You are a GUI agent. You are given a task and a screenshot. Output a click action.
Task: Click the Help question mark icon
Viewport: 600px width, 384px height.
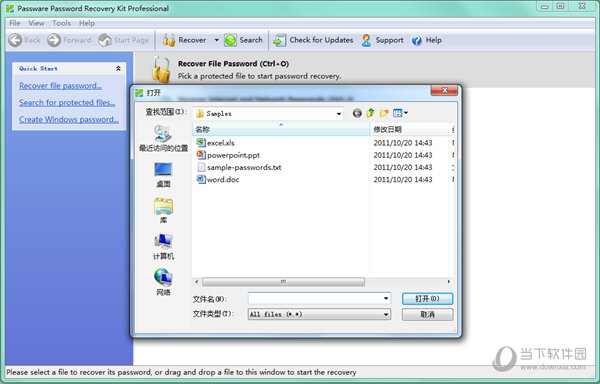coord(417,40)
